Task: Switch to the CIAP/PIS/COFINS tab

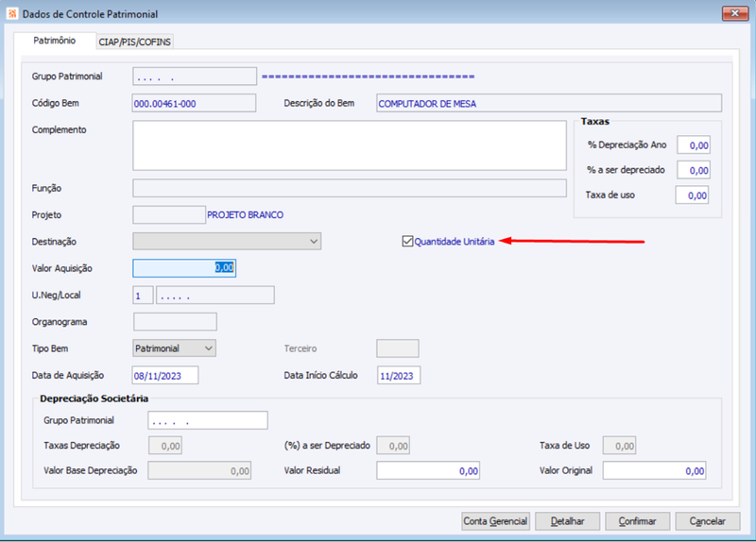Action: (134, 42)
